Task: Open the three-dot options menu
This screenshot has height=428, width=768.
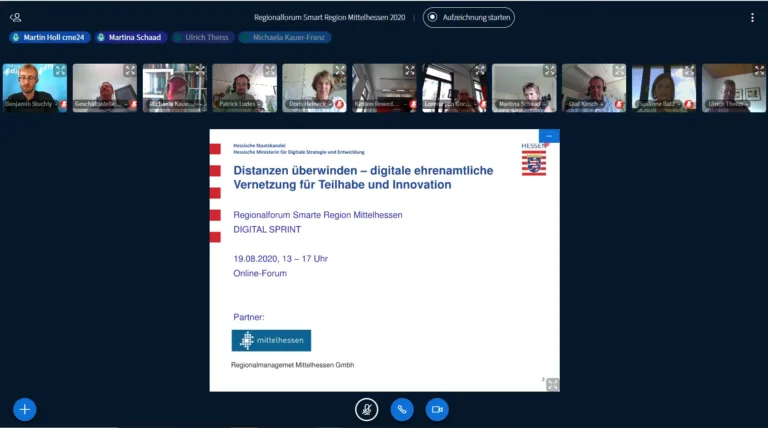Action: [752, 17]
